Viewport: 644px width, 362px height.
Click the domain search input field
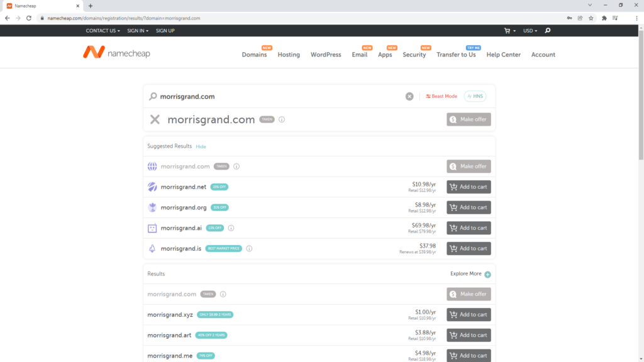[x=279, y=96]
